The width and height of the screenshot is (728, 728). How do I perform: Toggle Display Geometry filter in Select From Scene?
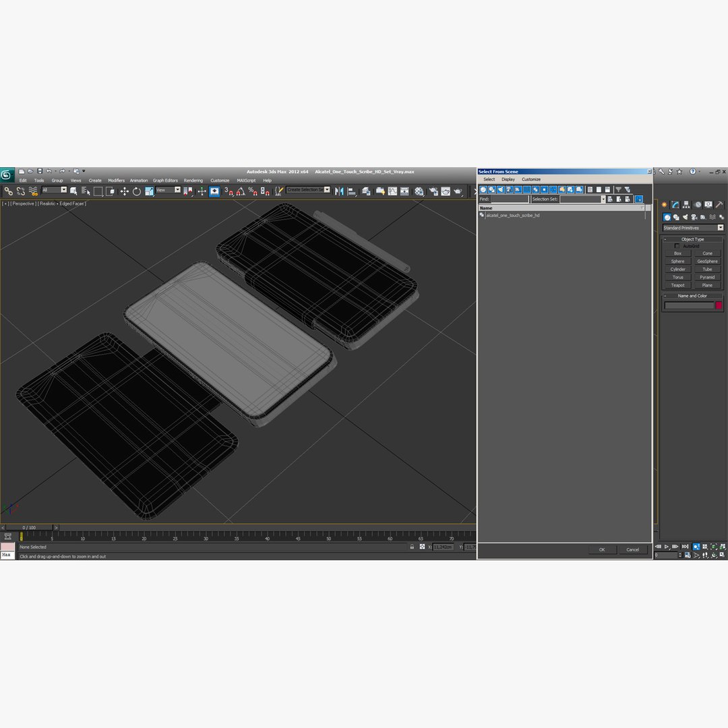[483, 189]
